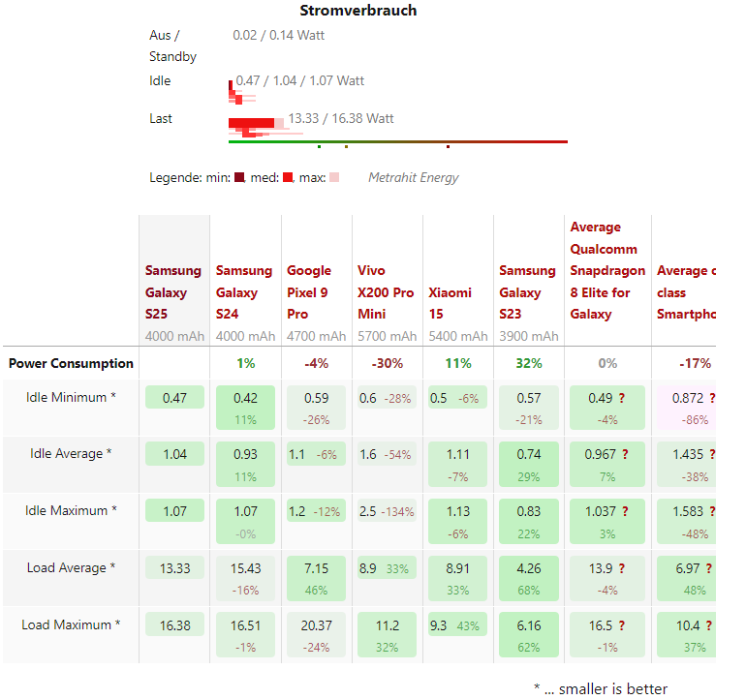Click the Load Average row label
746x700 pixels.
(71, 567)
